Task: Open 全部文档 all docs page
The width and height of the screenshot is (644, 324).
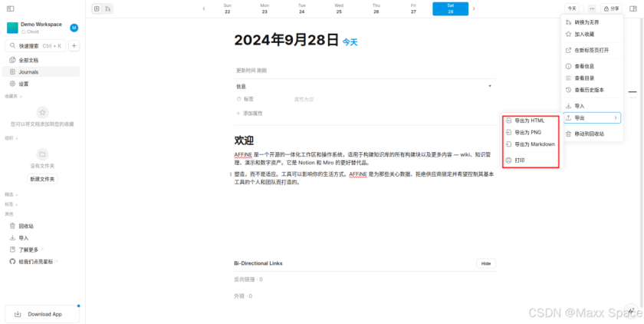Action: tap(41, 60)
